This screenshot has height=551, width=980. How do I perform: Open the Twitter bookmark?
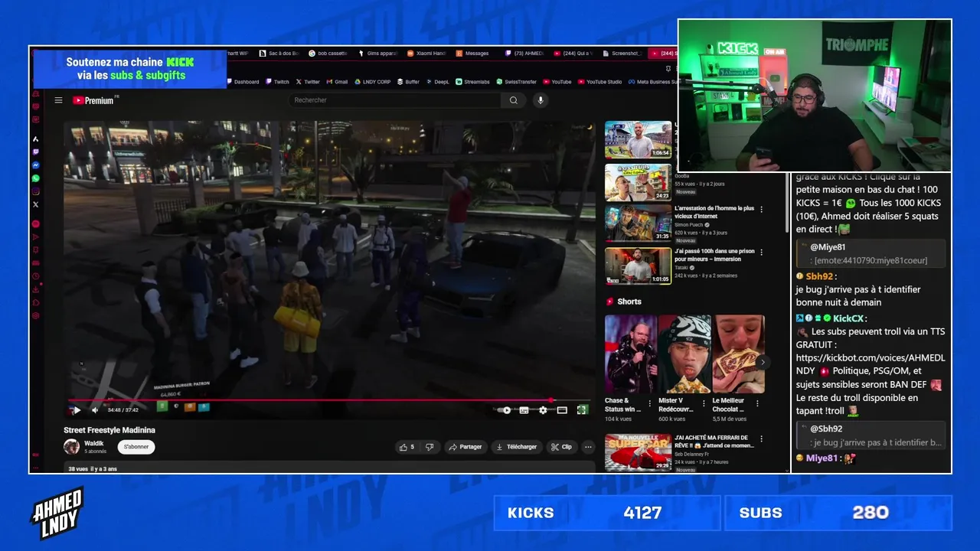click(x=308, y=82)
